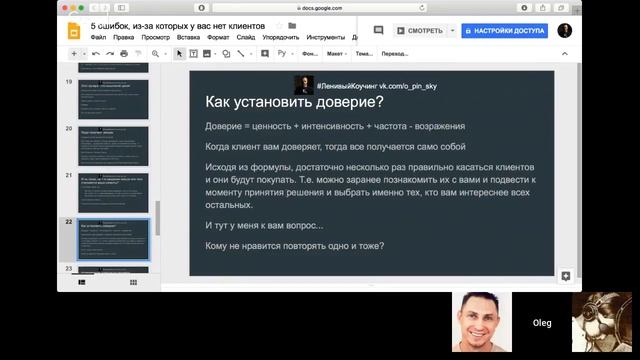Open the Слайд menu
Screen dimensions: 640x360
pyautogui.click(x=246, y=37)
